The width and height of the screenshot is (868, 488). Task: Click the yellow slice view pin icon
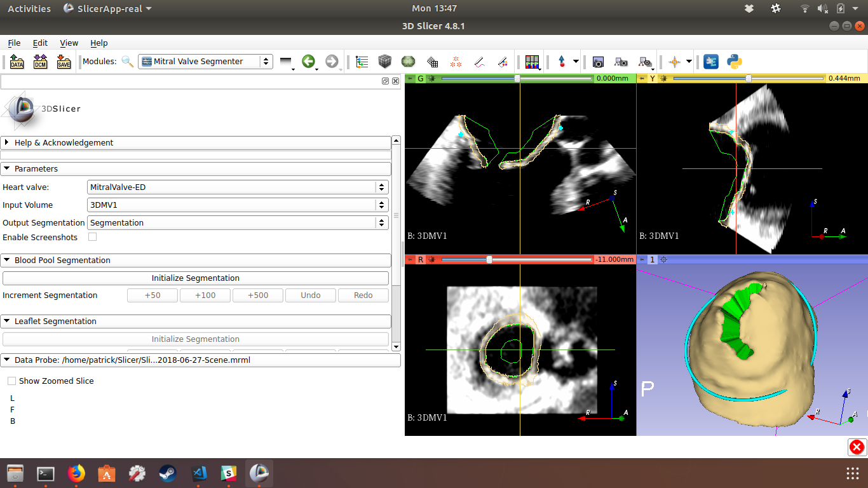(x=642, y=79)
